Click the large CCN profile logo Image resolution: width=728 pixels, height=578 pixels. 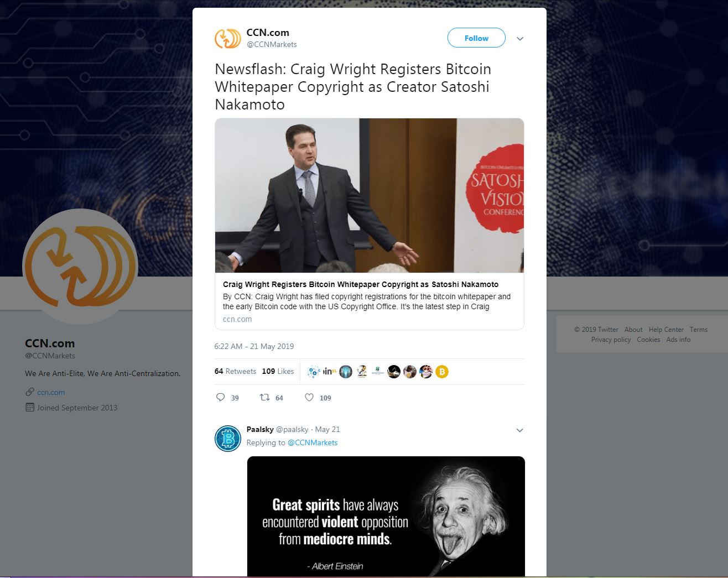(x=80, y=267)
